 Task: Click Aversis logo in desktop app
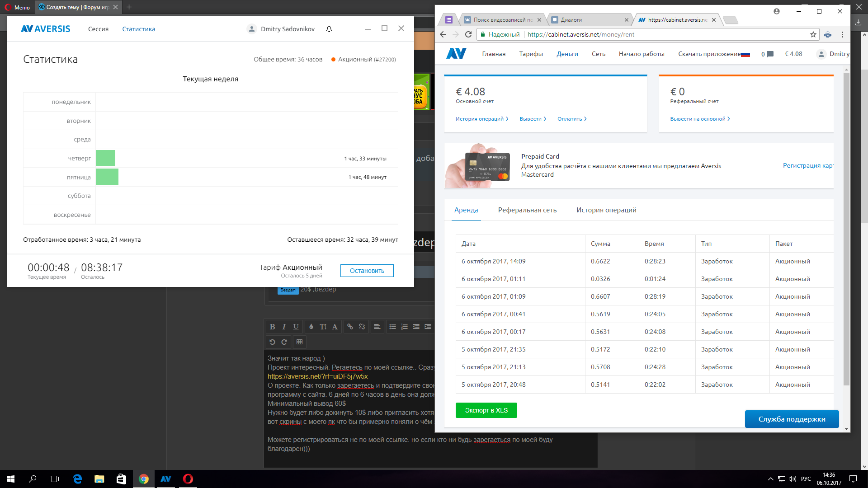(x=46, y=29)
